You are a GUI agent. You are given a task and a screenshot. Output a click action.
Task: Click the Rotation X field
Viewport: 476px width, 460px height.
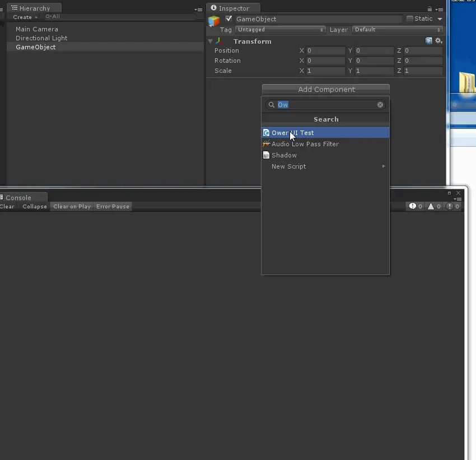pyautogui.click(x=325, y=61)
